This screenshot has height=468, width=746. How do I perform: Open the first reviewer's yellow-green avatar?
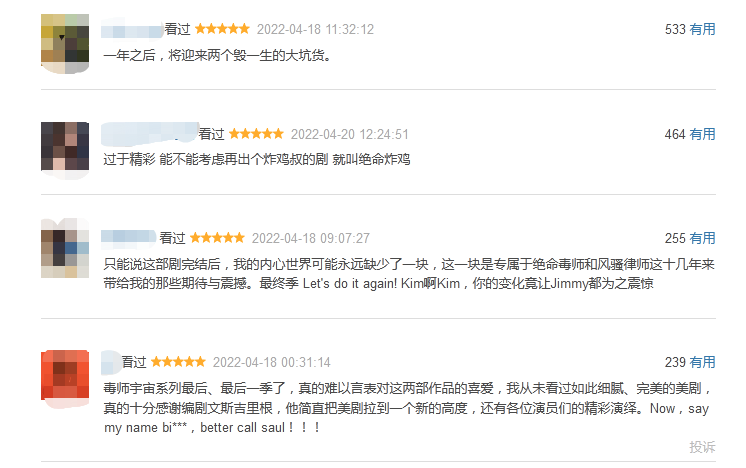click(x=65, y=44)
